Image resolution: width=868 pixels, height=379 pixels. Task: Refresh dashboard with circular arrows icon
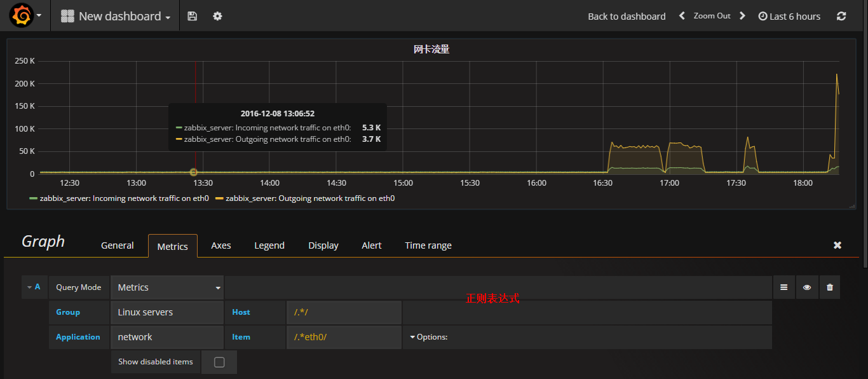(x=841, y=16)
